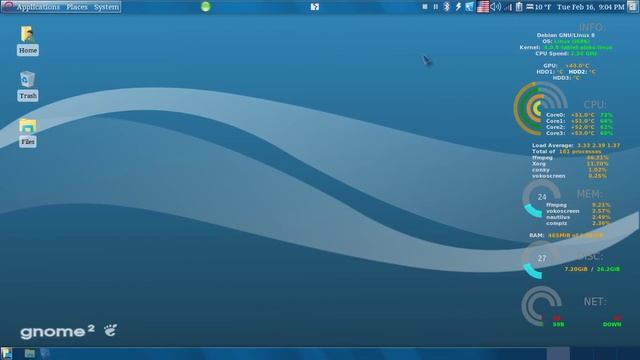Click the network signal bars icon
The width and height of the screenshot is (640, 360).
(x=507, y=7)
